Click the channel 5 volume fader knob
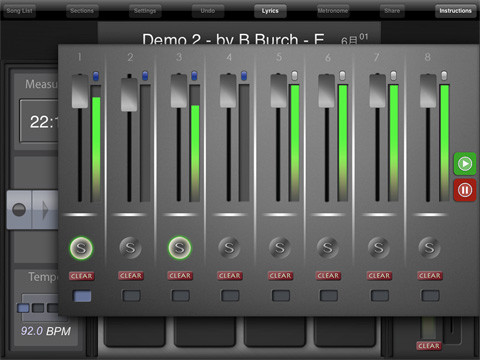 click(279, 91)
